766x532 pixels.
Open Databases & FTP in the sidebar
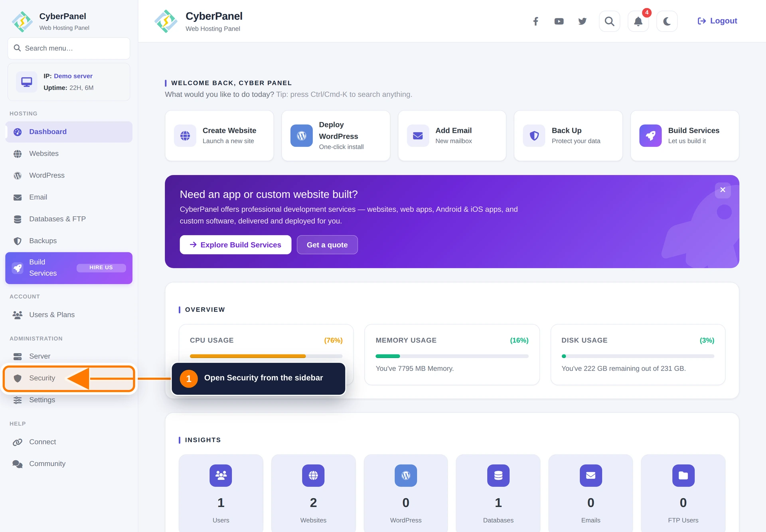(69, 219)
